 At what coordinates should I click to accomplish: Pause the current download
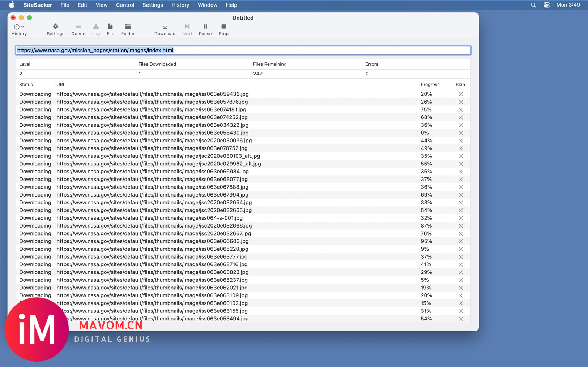coord(205,29)
